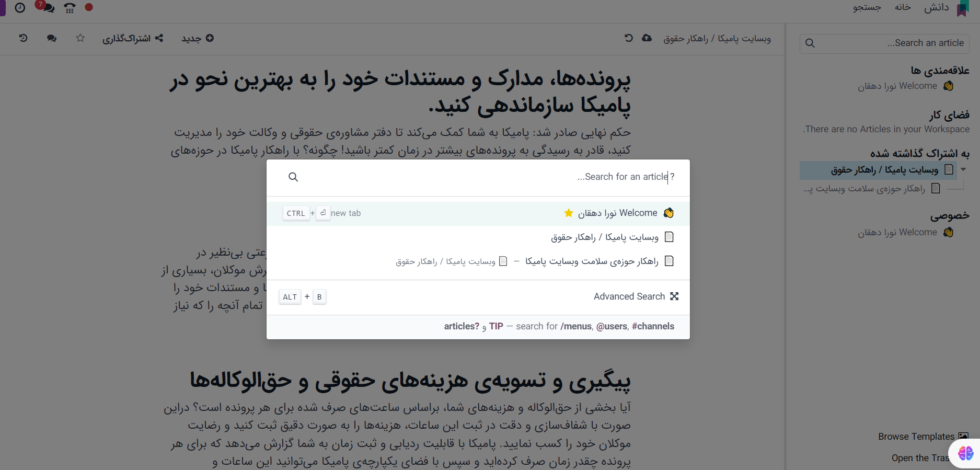The width and height of the screenshot is (980, 470).
Task: Open the دانش menu
Action: click(937, 7)
